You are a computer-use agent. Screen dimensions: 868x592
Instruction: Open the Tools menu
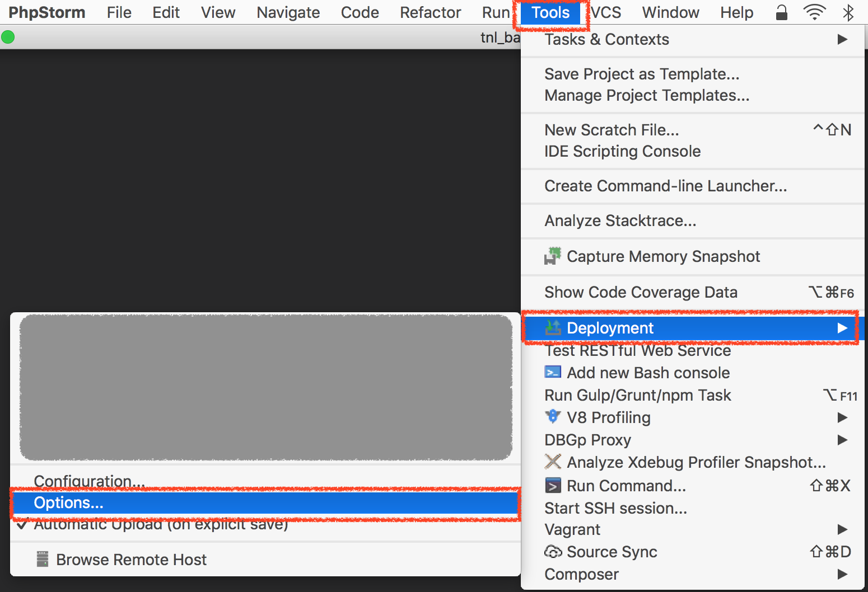click(x=550, y=12)
